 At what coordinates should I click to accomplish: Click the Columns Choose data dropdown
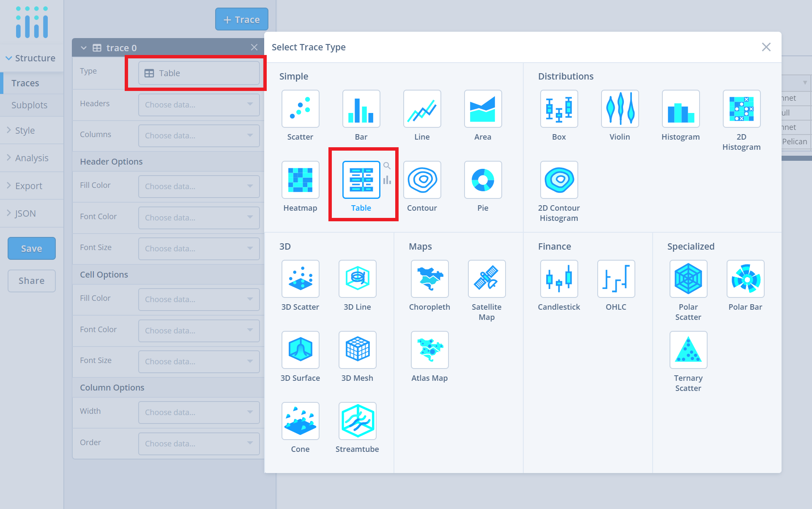click(197, 135)
